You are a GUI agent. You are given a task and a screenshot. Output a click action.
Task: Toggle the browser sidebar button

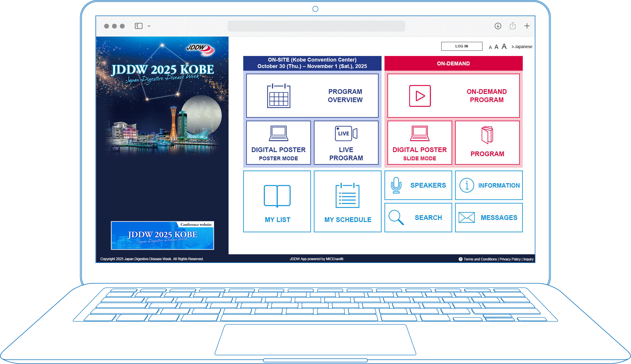[x=138, y=26]
